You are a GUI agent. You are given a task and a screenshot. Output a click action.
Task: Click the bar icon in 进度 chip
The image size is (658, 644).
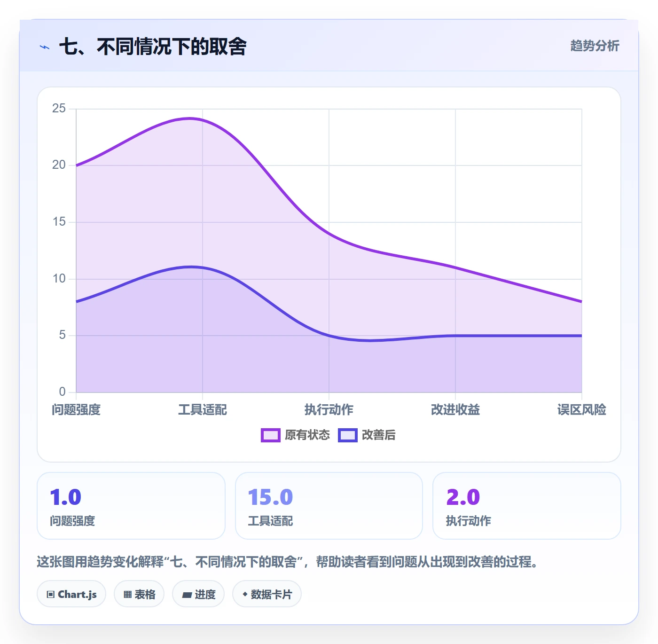tap(187, 595)
